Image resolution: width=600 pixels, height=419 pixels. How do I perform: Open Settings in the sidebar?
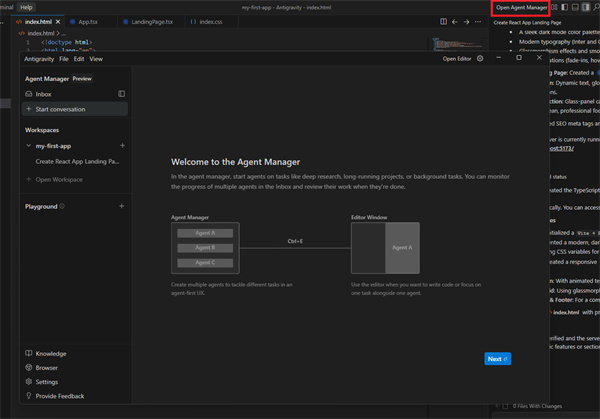click(x=46, y=381)
